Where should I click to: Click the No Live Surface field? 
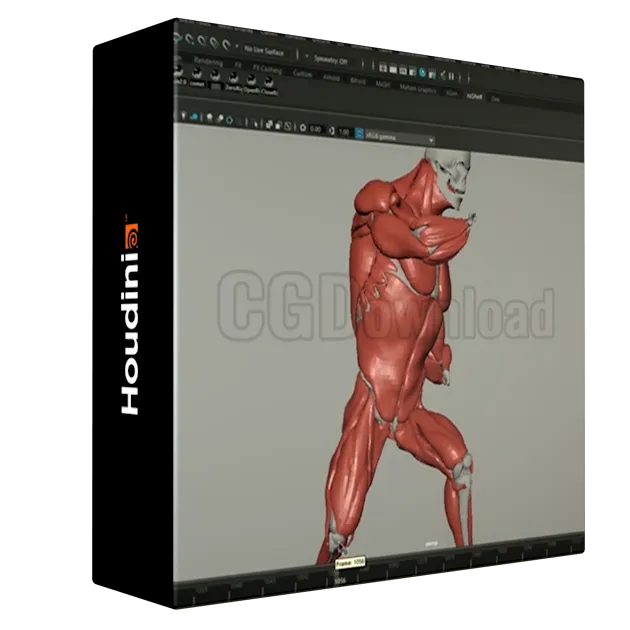[x=265, y=51]
